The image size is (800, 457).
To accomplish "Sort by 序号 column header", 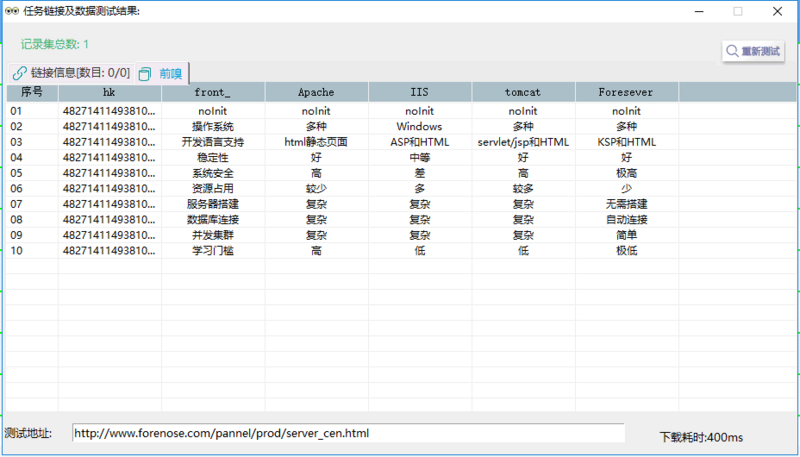I will tap(32, 92).
